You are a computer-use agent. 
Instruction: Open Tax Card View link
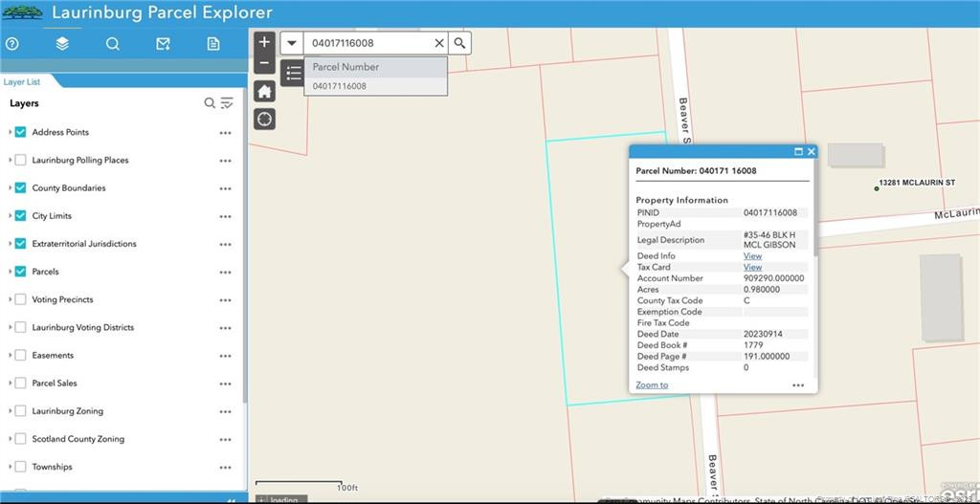tap(752, 267)
